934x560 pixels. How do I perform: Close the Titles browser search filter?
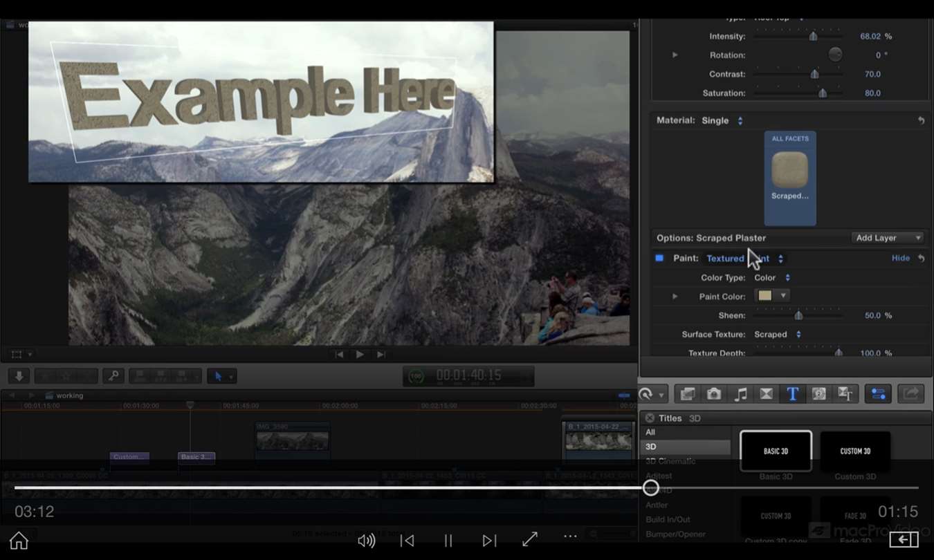[x=650, y=418]
